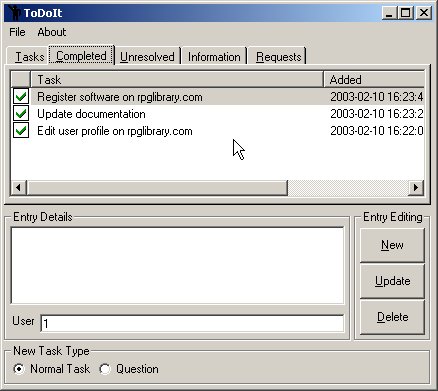Screen dimensions: 438x391
Task: Click the date 2003-02-10 16:23:4 cell
Action: pyautogui.click(x=377, y=97)
